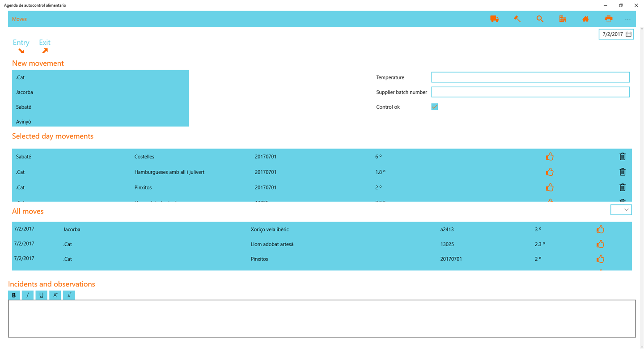Click batch 13025 in All moves

pos(447,244)
